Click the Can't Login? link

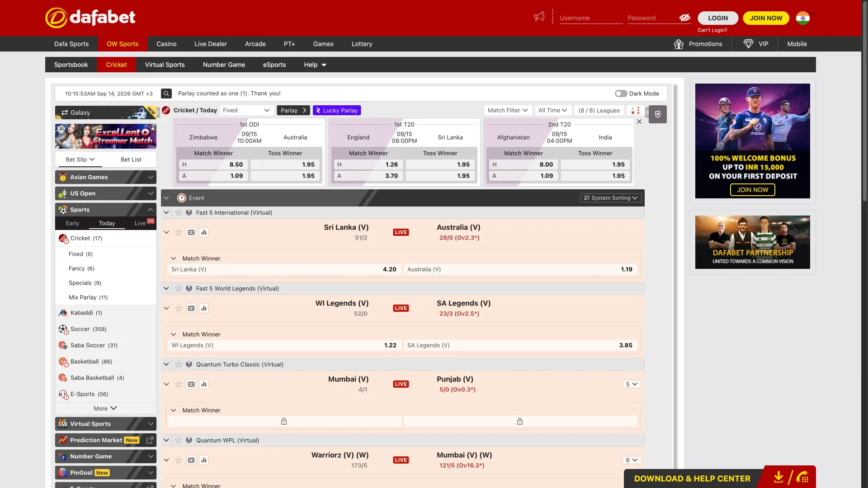(712, 30)
